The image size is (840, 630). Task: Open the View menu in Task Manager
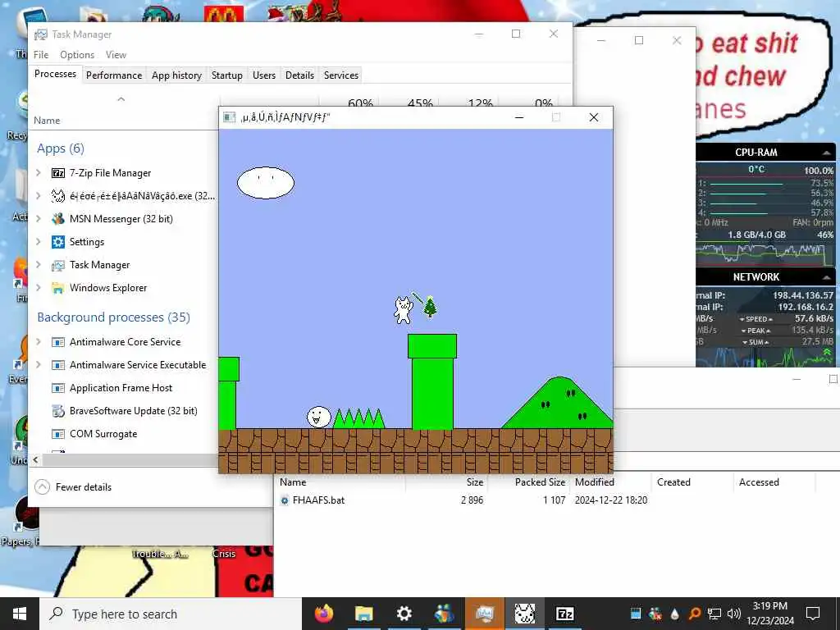(x=116, y=55)
